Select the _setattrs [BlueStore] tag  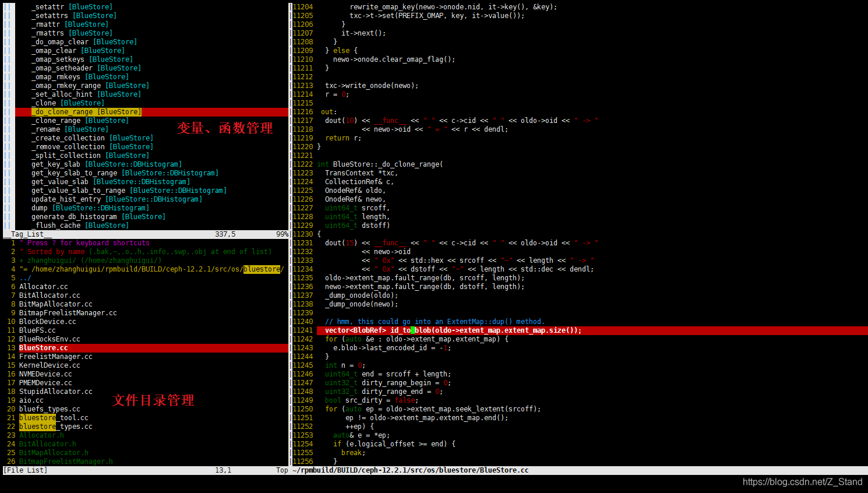pyautogui.click(x=74, y=16)
